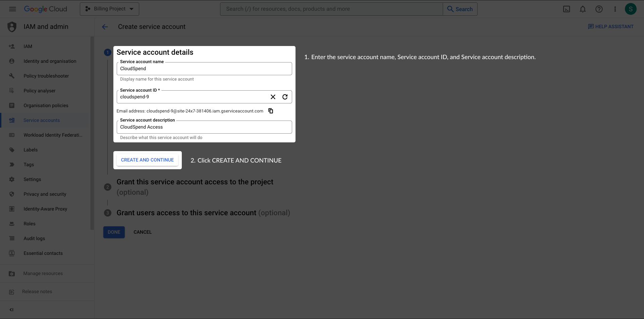Expand the Grant users access step

186,213
